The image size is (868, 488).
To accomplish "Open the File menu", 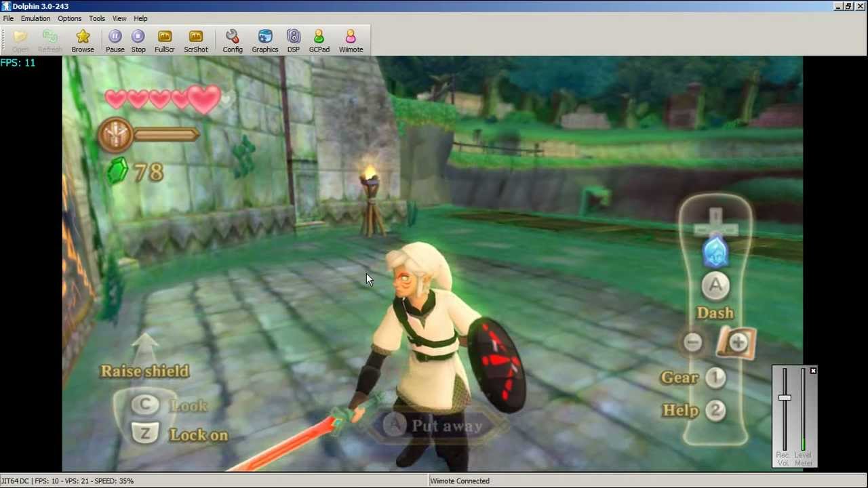I will tap(8, 18).
